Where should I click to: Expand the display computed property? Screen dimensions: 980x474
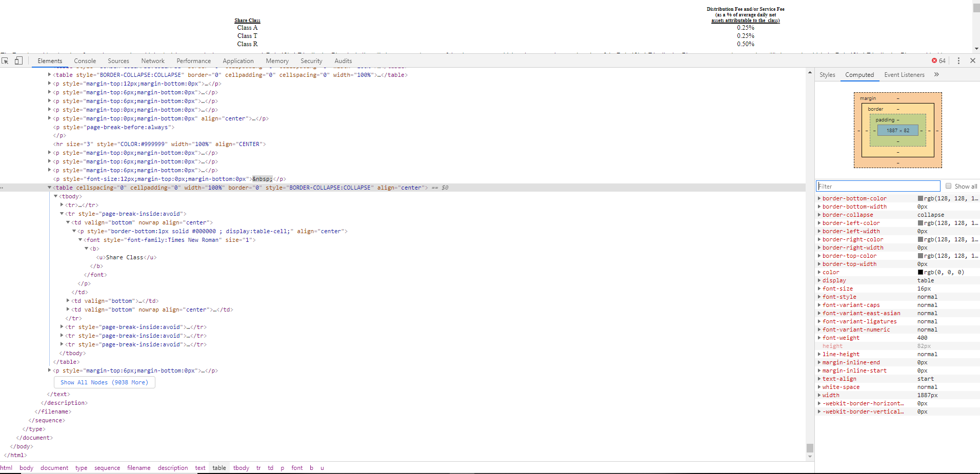[819, 280]
